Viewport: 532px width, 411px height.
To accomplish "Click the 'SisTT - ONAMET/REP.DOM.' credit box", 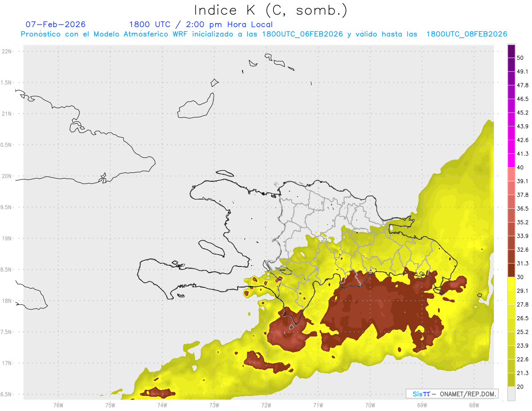I will point(452,394).
